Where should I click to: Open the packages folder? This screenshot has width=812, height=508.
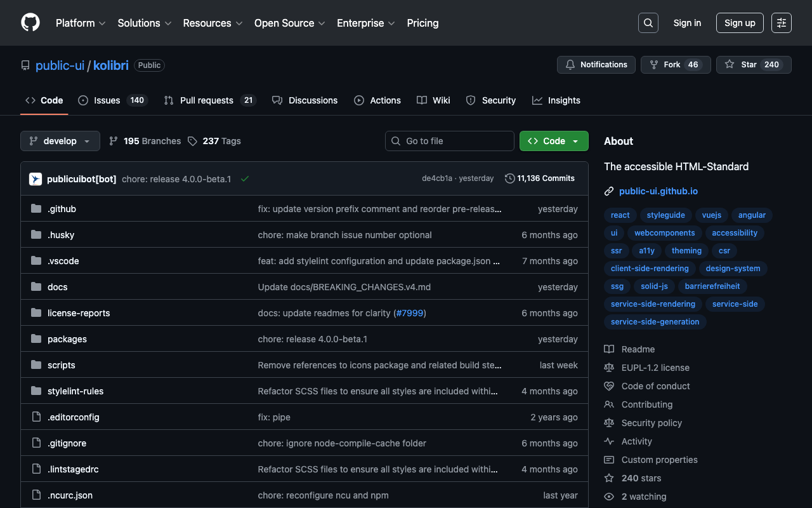(67, 339)
